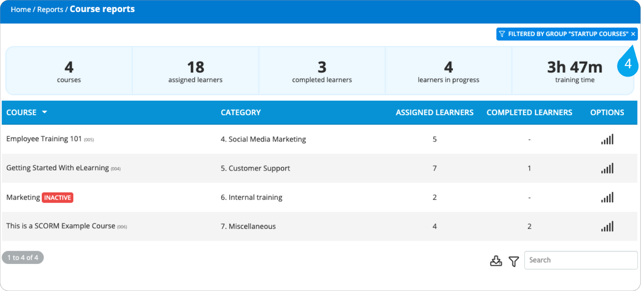Open report icon for Getting Started With eLearning
Screen dimensions: 644x291
pyautogui.click(x=607, y=168)
